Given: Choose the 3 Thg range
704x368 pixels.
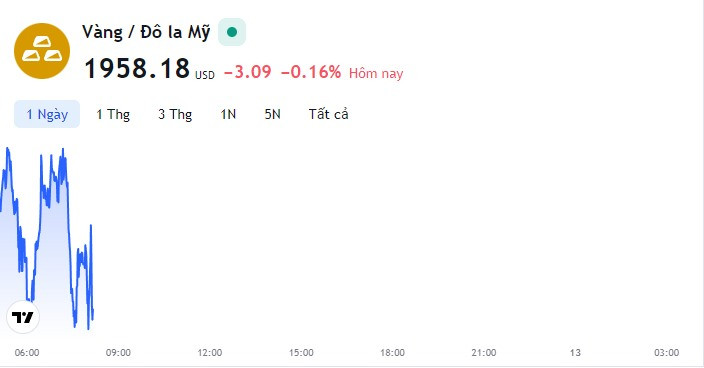Looking at the screenshot, I should click(175, 114).
